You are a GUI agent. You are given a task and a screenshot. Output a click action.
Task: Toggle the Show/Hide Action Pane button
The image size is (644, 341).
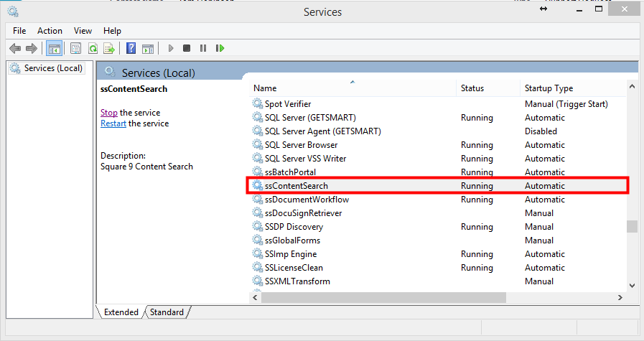148,48
